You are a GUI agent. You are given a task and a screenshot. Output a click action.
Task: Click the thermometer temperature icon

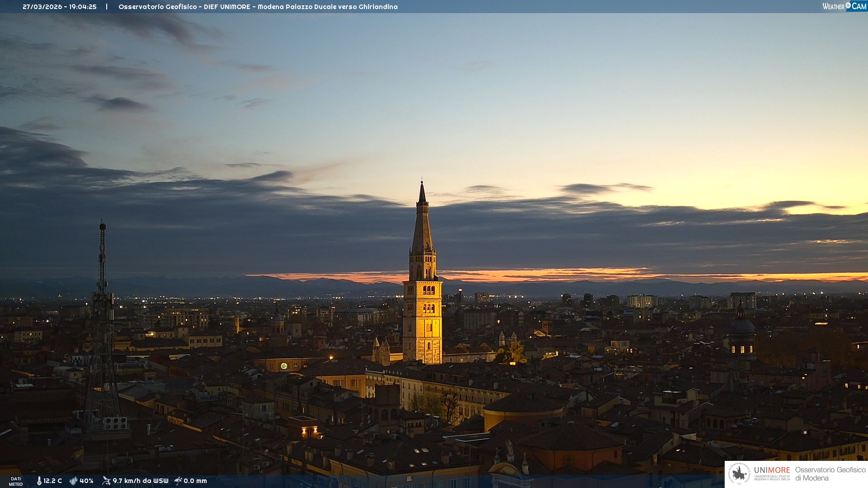pos(39,481)
